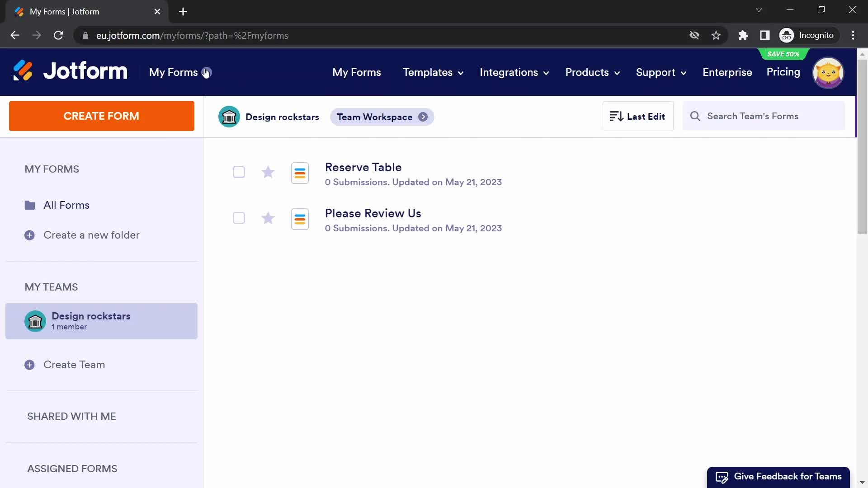Image resolution: width=868 pixels, height=488 pixels.
Task: Reload the Jotform page
Action: click(x=58, y=35)
